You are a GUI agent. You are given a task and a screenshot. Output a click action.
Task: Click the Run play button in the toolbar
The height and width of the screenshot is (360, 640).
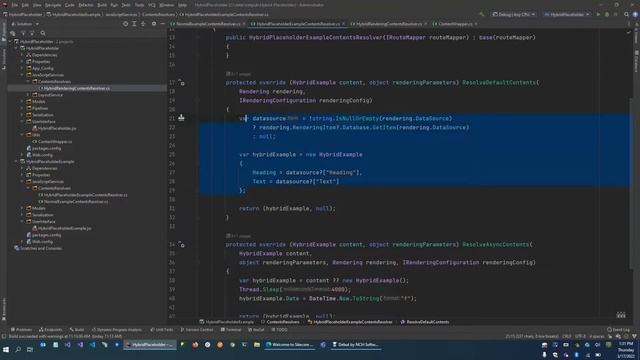click(x=598, y=14)
